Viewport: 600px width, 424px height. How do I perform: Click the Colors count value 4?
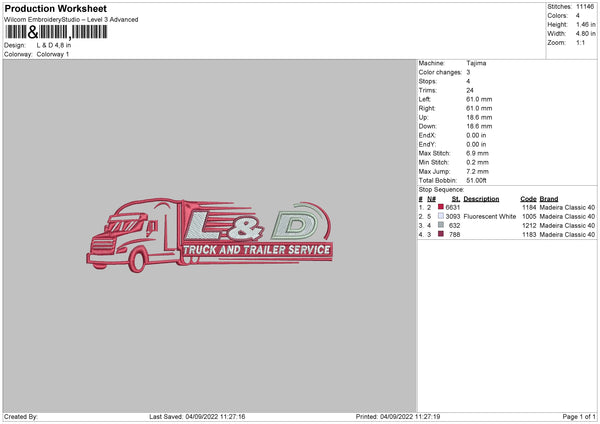pyautogui.click(x=578, y=16)
